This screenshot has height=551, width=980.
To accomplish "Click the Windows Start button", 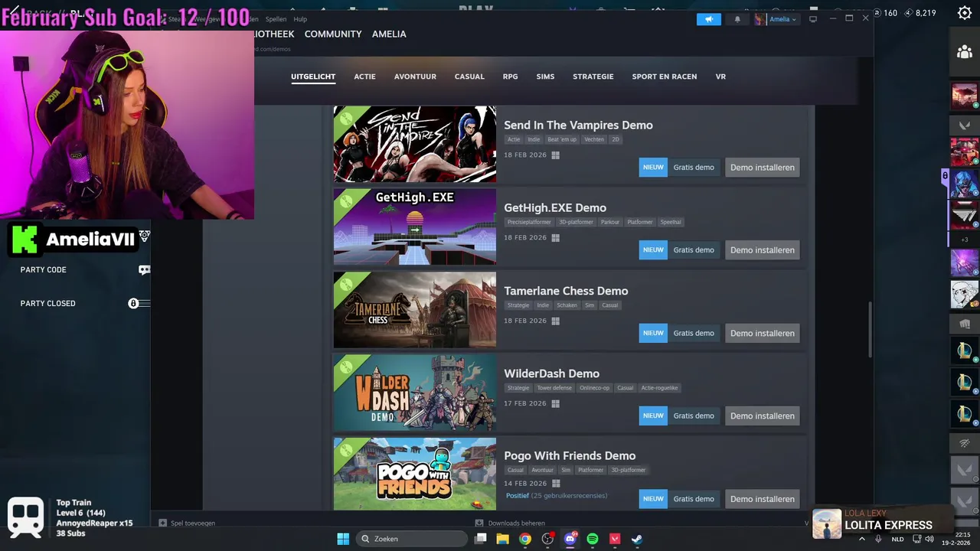I will (343, 539).
